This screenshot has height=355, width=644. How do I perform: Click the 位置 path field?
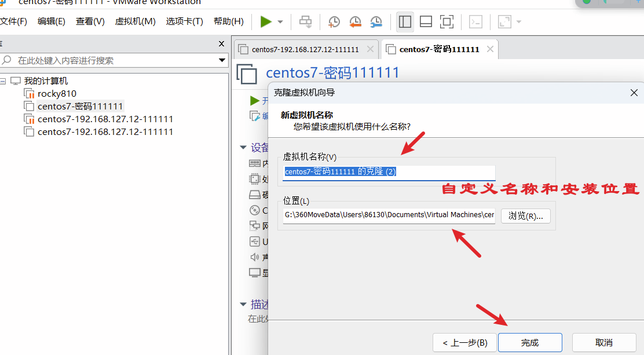click(x=389, y=215)
